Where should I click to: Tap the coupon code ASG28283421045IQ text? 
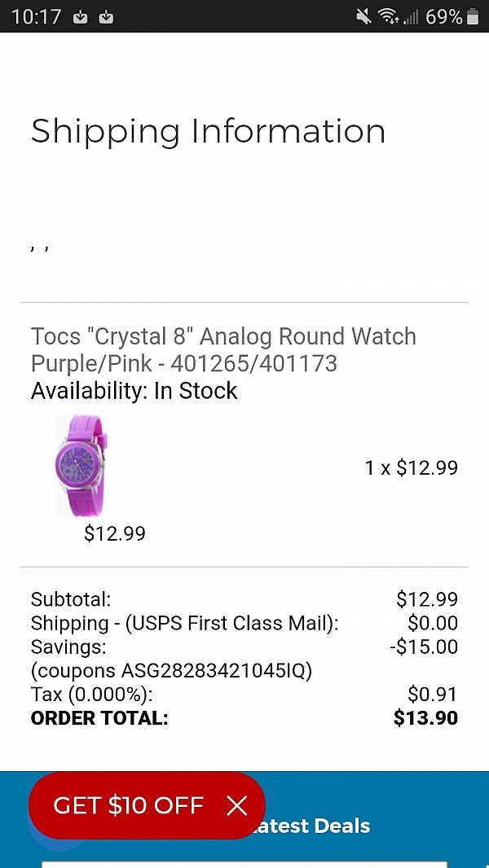(171, 670)
